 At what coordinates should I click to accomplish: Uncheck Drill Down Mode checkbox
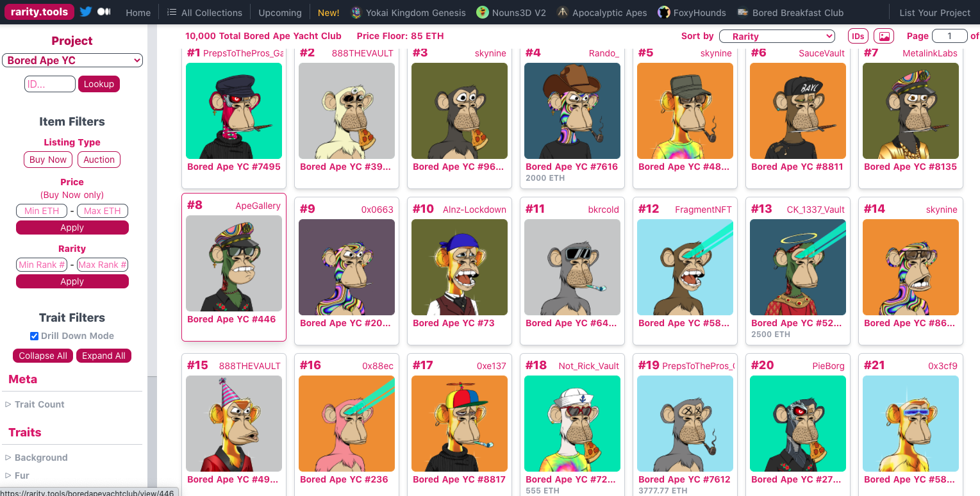click(34, 336)
